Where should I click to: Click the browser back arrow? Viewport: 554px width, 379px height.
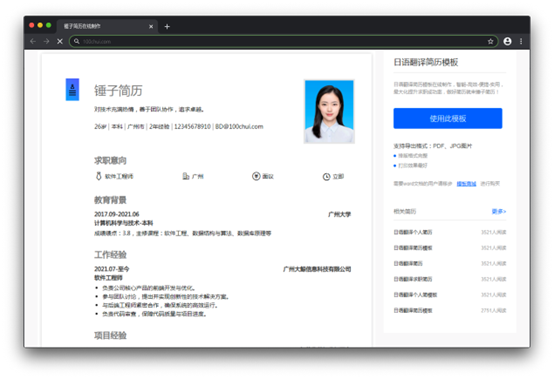(x=33, y=41)
